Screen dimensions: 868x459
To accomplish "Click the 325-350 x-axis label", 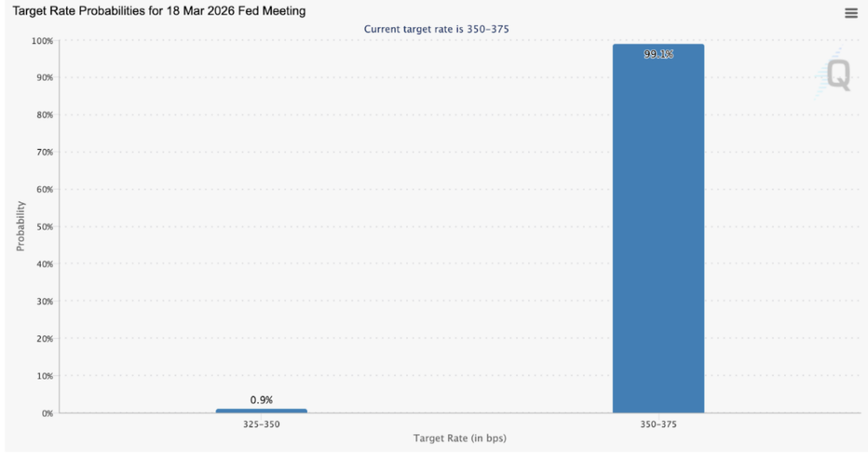I will tap(261, 423).
